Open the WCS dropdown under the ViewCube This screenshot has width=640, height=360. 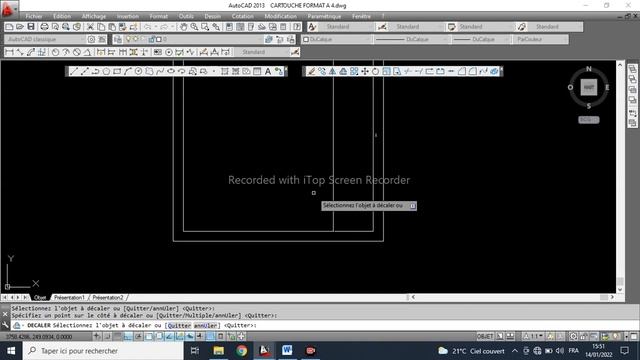pos(589,120)
